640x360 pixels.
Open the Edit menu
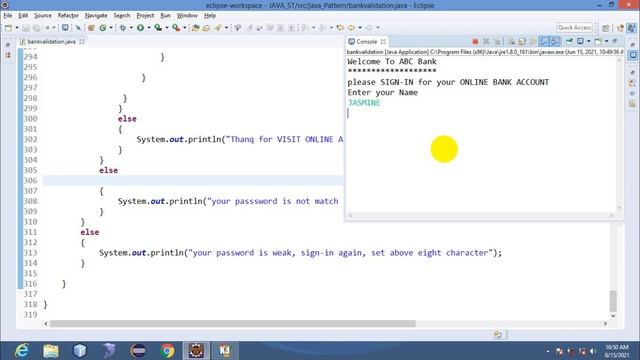click(x=23, y=16)
